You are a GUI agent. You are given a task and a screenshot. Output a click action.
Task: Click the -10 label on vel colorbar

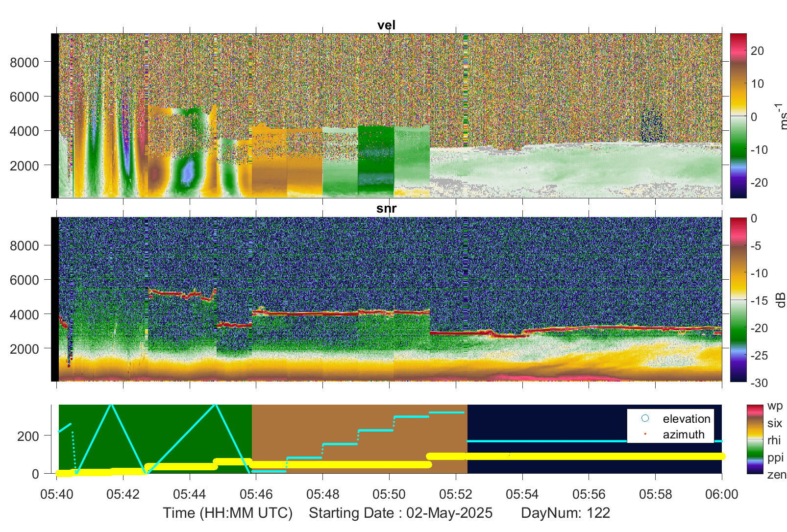coord(759,150)
